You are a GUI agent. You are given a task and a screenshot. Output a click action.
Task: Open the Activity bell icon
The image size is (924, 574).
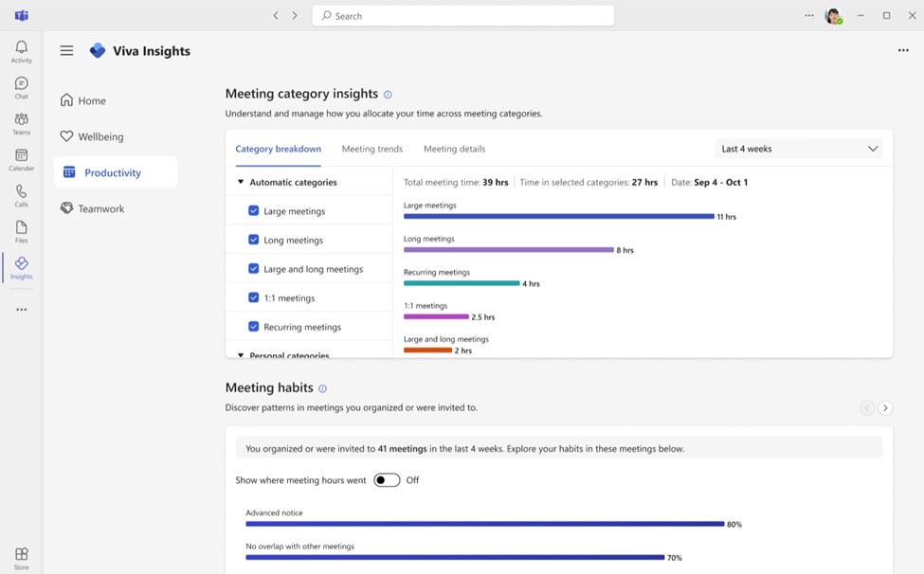click(x=21, y=47)
